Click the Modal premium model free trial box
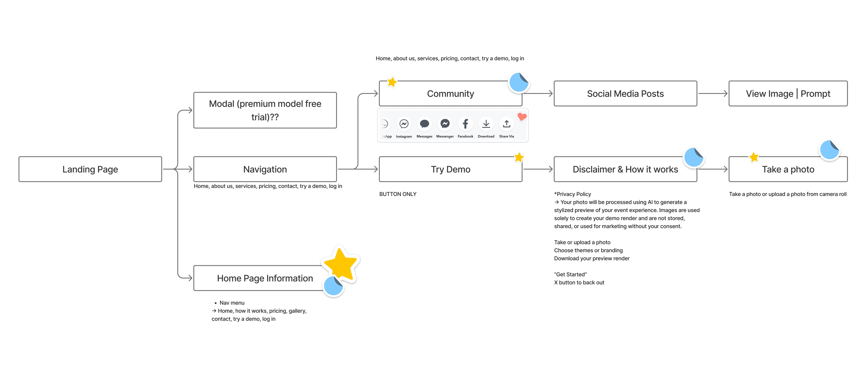The width and height of the screenshot is (868, 377). [x=265, y=110]
